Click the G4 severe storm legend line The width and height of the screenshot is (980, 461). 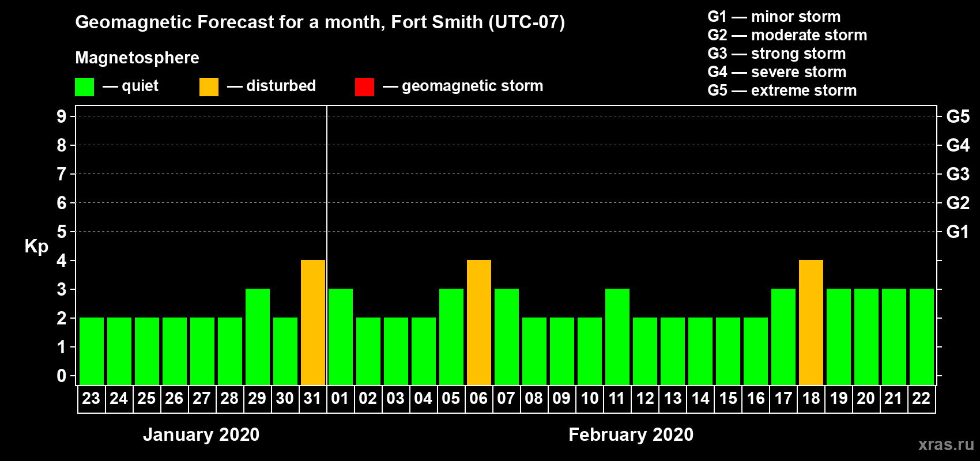coord(777,72)
